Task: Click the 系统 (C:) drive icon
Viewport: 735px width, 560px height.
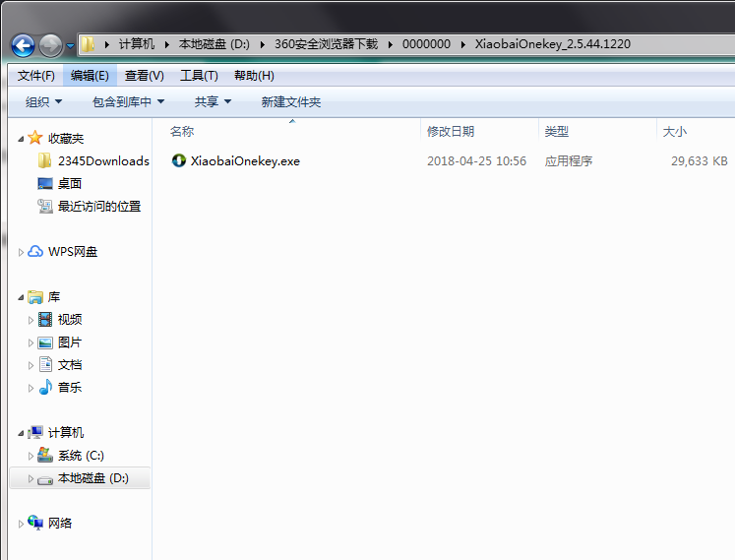Action: pos(45,455)
